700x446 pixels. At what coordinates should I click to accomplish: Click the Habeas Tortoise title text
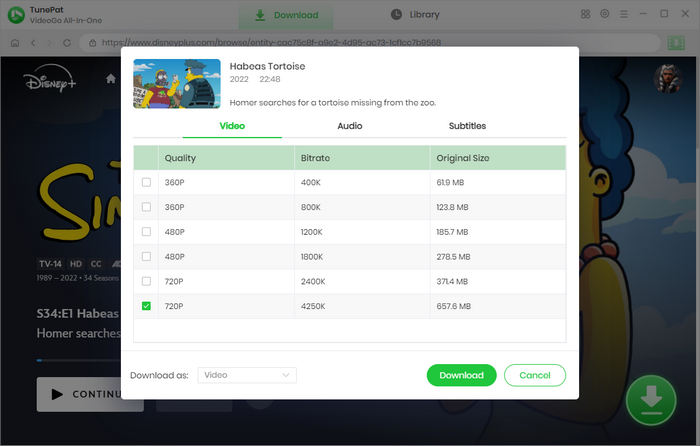click(x=267, y=66)
